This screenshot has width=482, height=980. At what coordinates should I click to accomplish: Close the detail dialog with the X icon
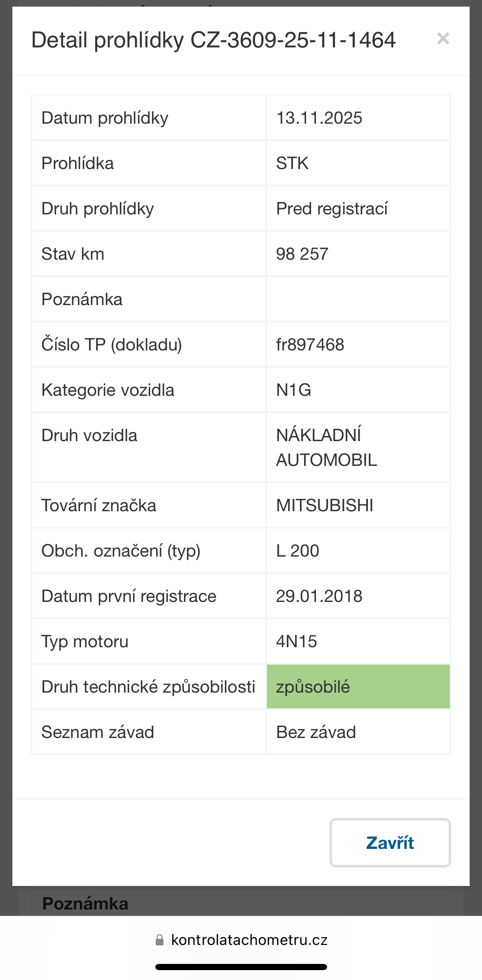tap(443, 39)
